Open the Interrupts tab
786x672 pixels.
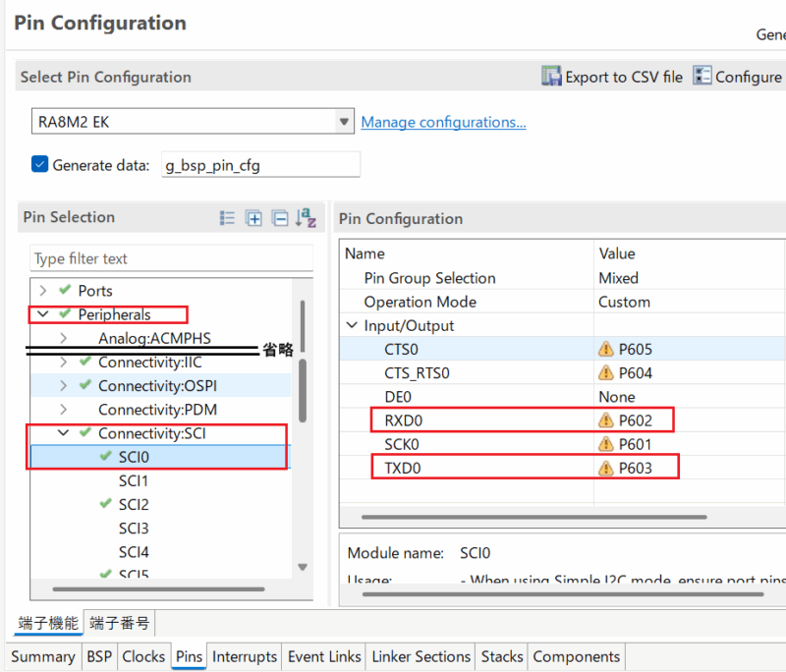pyautogui.click(x=245, y=656)
